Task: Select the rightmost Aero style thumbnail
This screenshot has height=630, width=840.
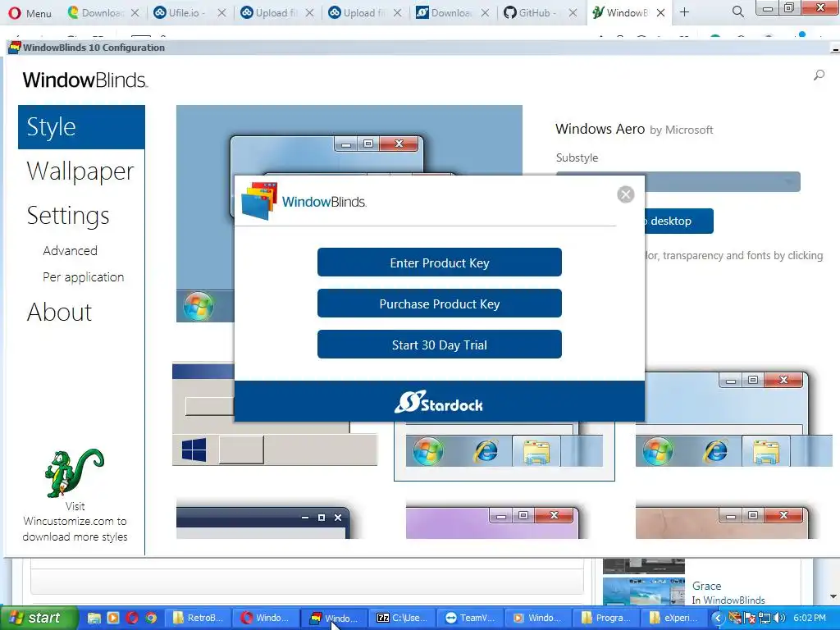Action: tap(733, 418)
